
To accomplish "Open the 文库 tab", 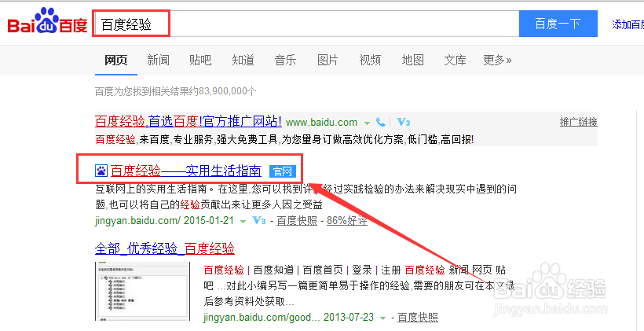I will coord(455,60).
